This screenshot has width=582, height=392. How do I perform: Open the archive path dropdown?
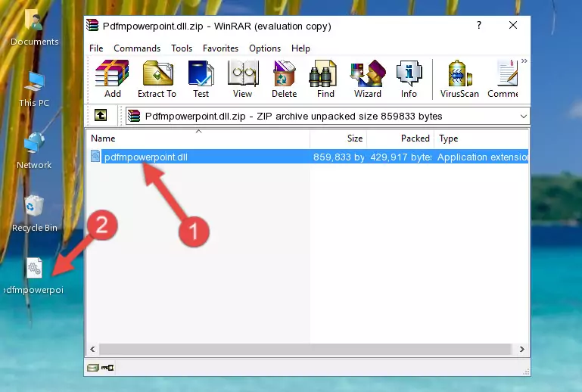[524, 117]
